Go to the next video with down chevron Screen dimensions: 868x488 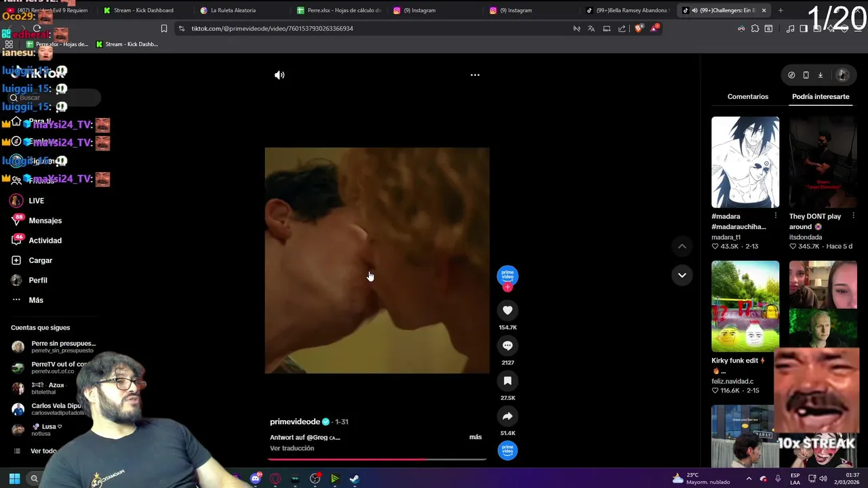pyautogui.click(x=682, y=275)
